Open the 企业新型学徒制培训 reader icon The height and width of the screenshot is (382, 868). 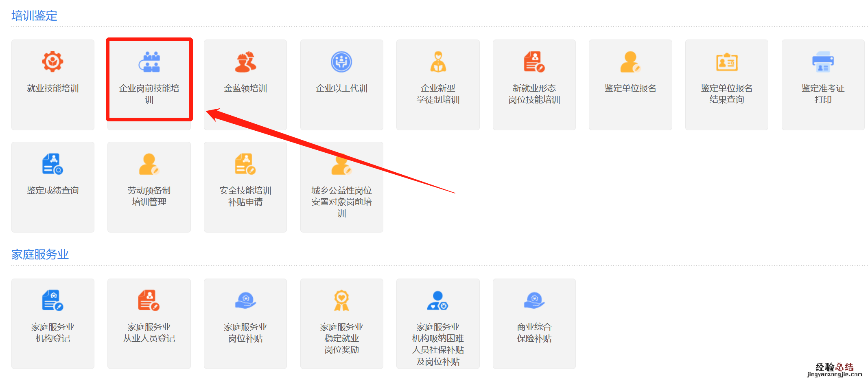438,62
